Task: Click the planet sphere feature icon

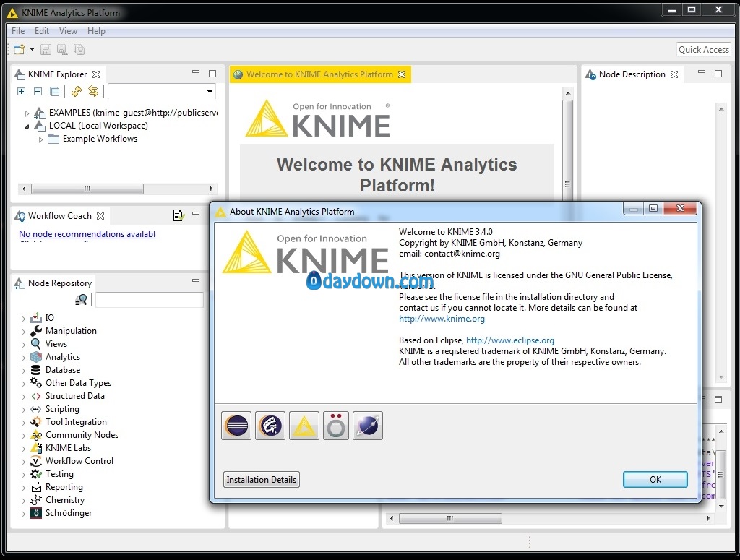Action: tap(368, 426)
